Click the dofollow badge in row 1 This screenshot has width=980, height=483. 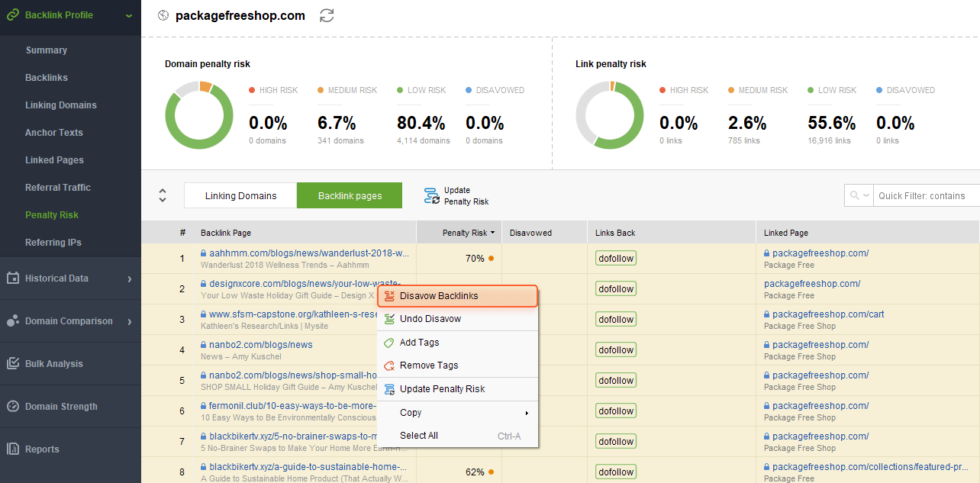click(x=616, y=259)
